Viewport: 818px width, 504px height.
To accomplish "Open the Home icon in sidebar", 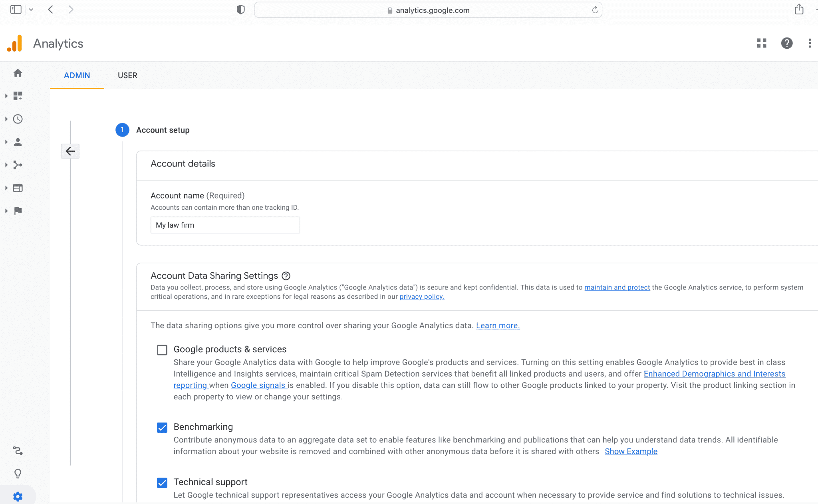I will [18, 73].
